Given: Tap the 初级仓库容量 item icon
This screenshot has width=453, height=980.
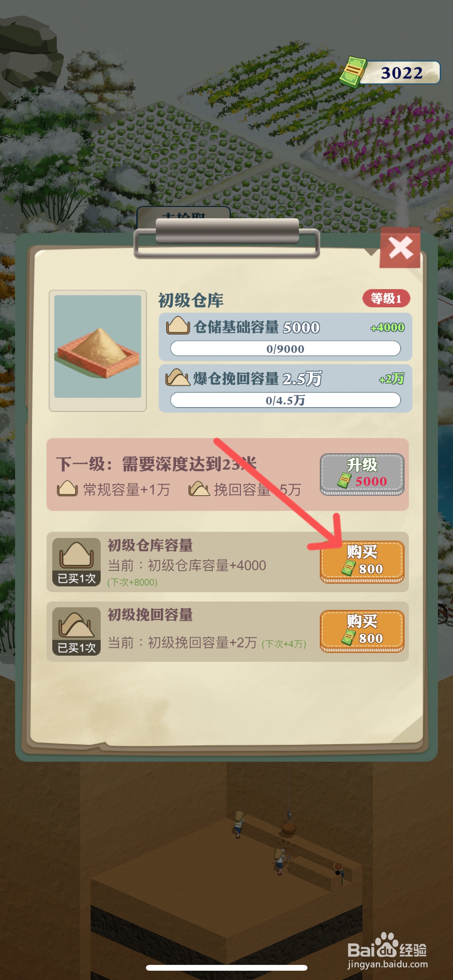Looking at the screenshot, I should (77, 562).
